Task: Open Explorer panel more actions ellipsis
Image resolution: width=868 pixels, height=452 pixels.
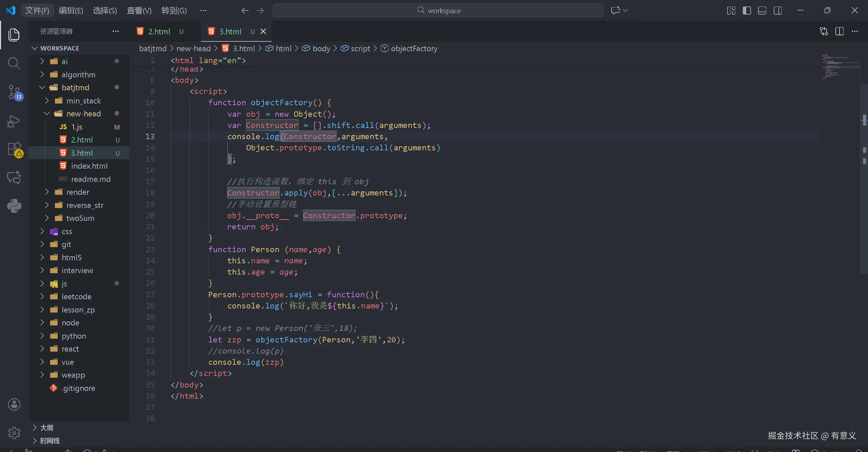Action: (116, 31)
